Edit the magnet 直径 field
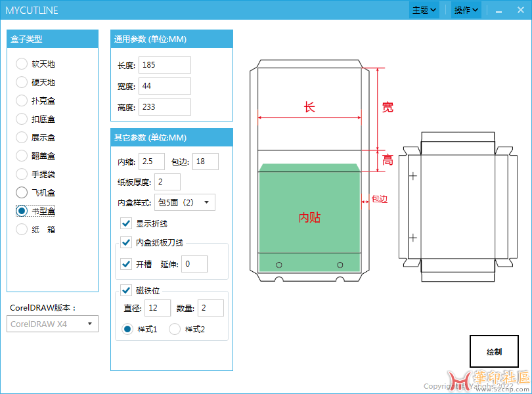This screenshot has height=394, width=532. click(158, 308)
